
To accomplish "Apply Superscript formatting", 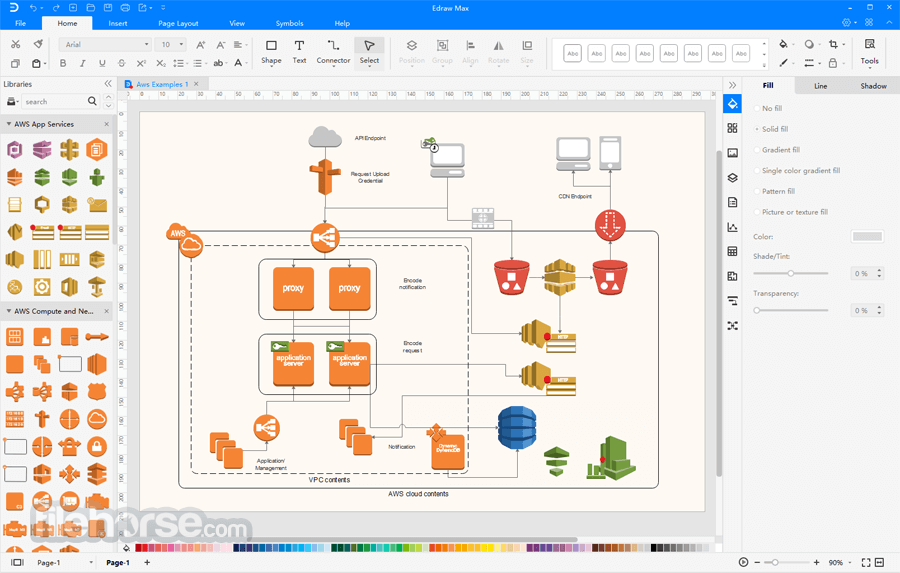I will point(141,63).
